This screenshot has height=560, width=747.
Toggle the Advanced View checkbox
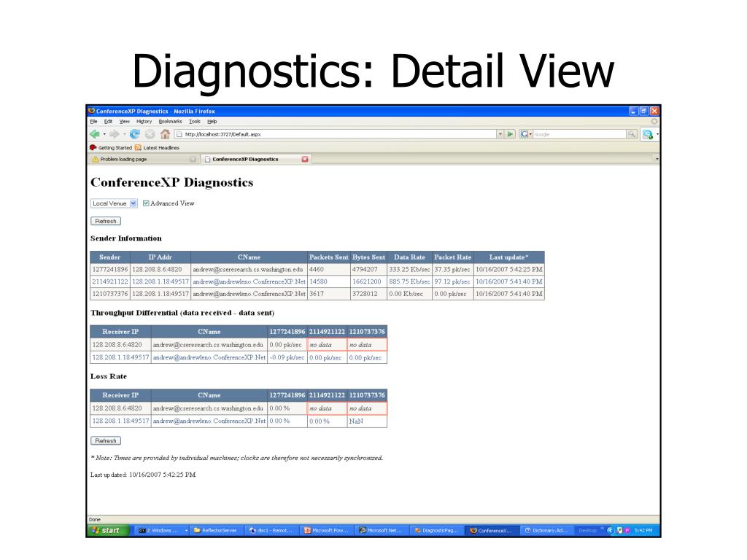coord(146,203)
